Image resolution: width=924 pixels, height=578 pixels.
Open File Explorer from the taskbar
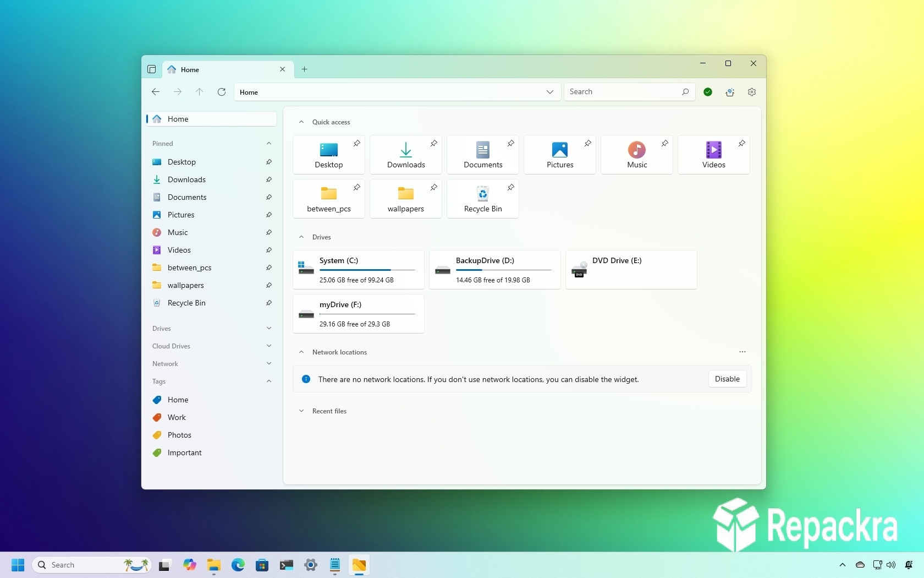click(214, 565)
